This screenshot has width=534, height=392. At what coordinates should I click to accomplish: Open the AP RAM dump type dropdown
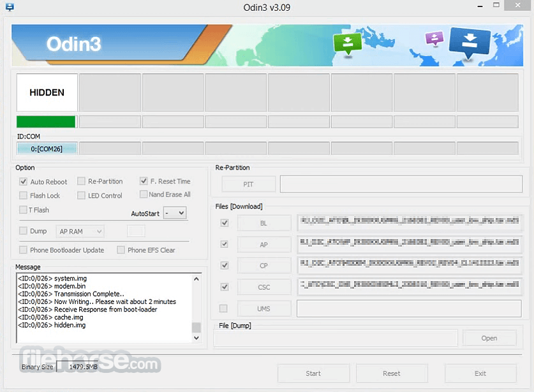80,231
